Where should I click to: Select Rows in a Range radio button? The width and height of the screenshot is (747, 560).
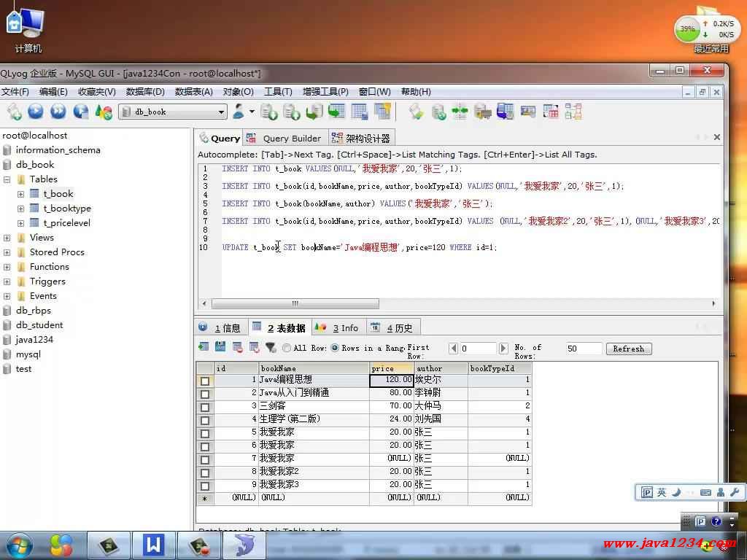click(x=335, y=348)
